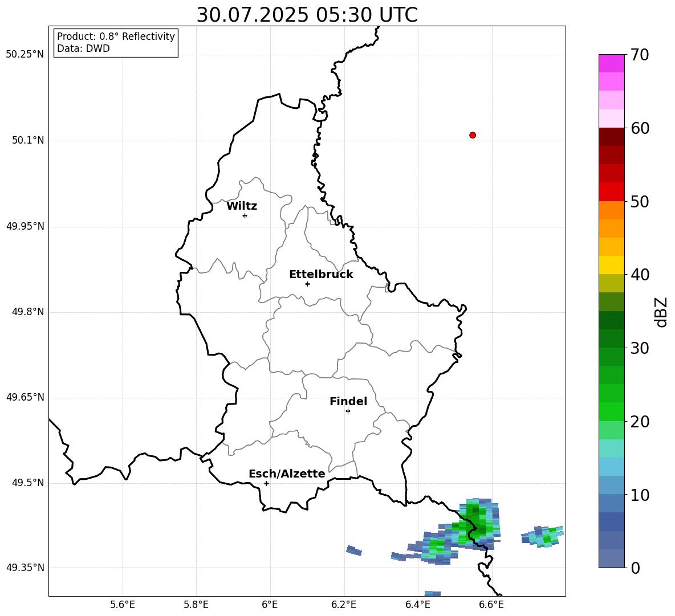Click the 30 tick on the colorbar

coord(640,348)
